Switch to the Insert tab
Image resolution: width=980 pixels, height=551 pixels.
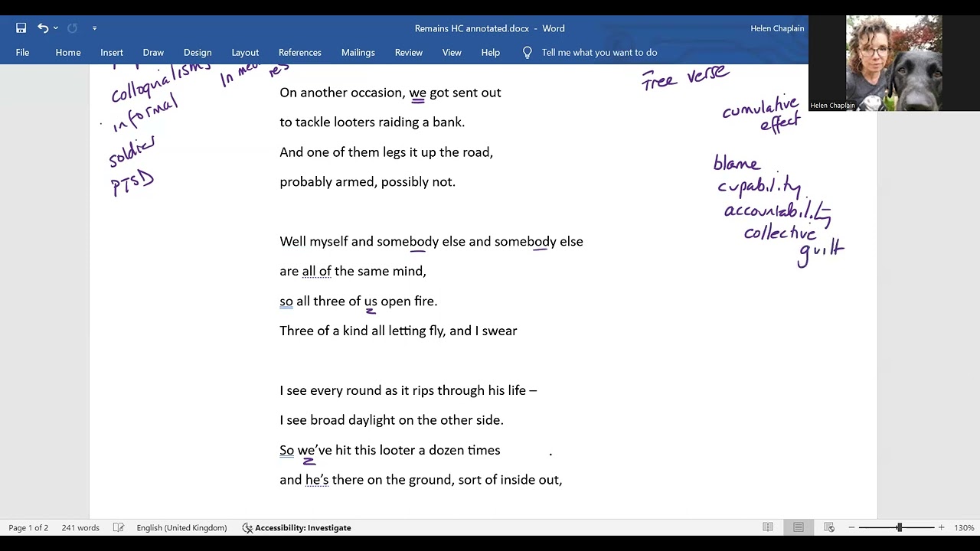coord(112,52)
